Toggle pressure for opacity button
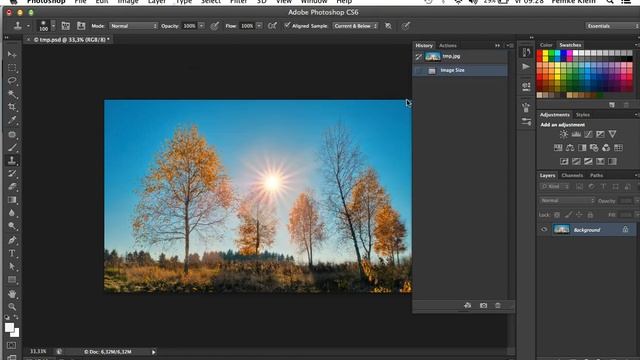Viewport: 640px width, 360px height. click(214, 26)
